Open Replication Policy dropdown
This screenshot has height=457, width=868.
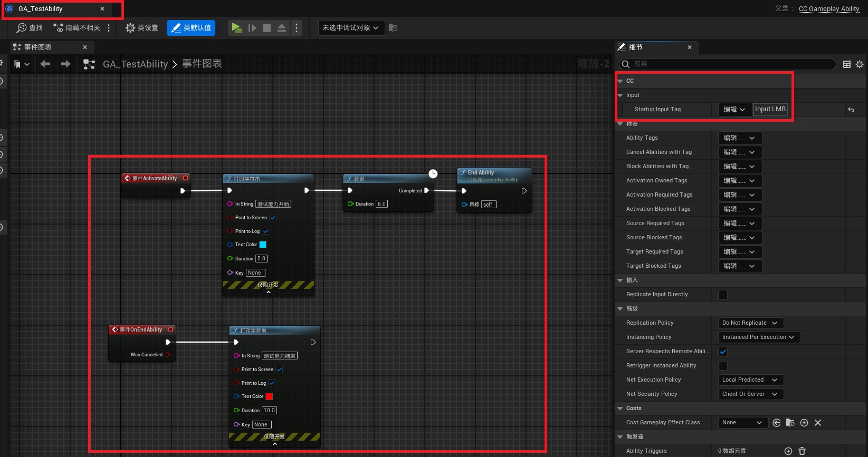(x=750, y=323)
